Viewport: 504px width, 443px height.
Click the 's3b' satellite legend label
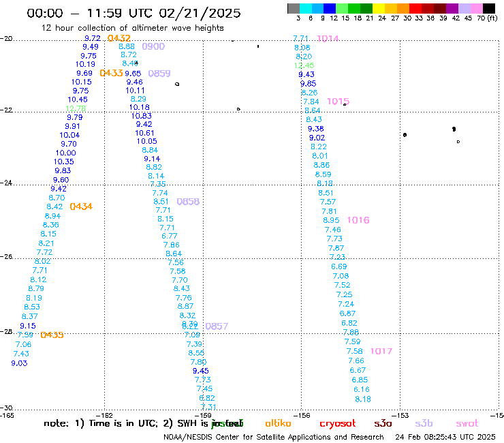(424, 423)
